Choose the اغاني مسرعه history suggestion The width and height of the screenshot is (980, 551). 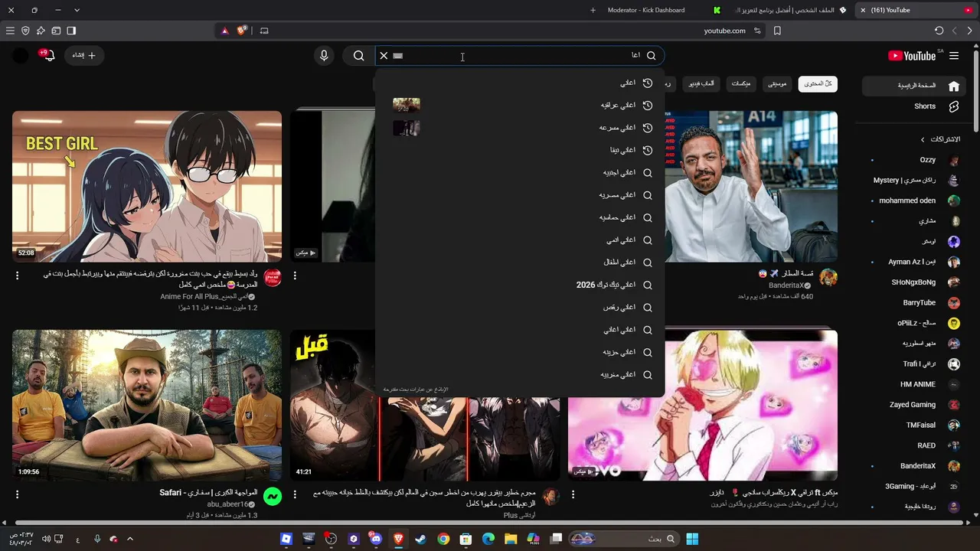521,128
